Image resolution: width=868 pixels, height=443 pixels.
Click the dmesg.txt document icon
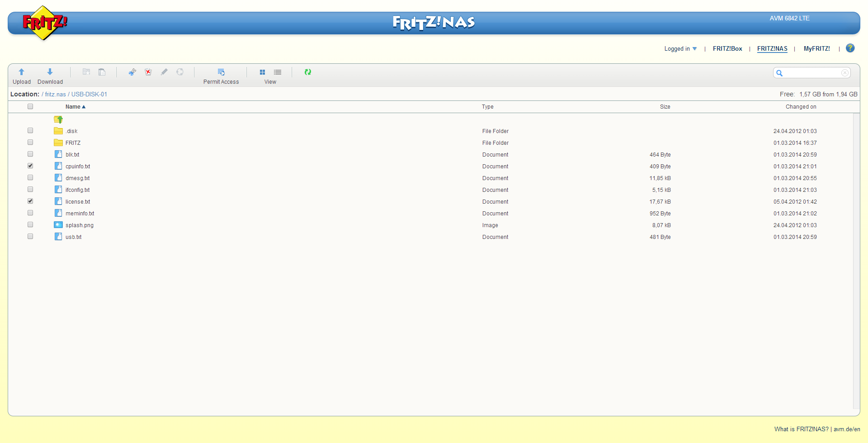(58, 178)
